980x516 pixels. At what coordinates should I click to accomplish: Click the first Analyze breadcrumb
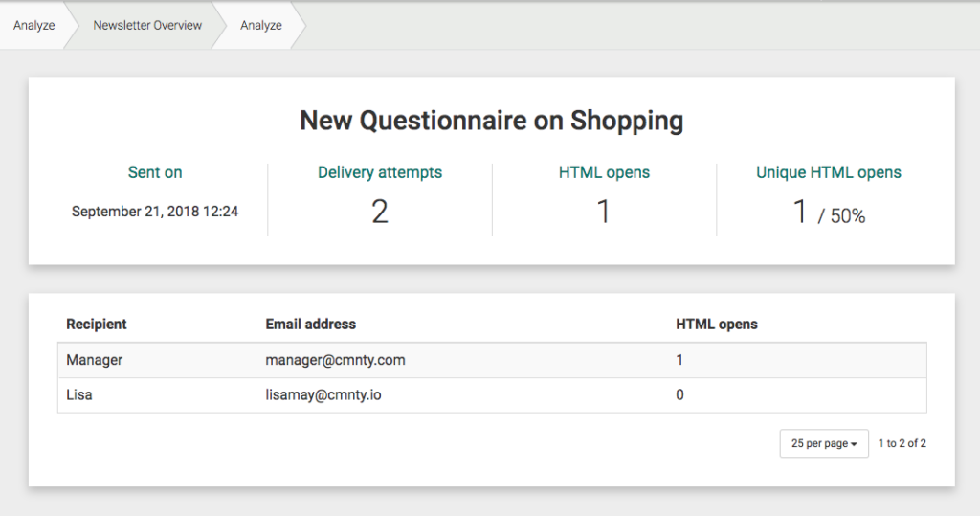coord(33,26)
